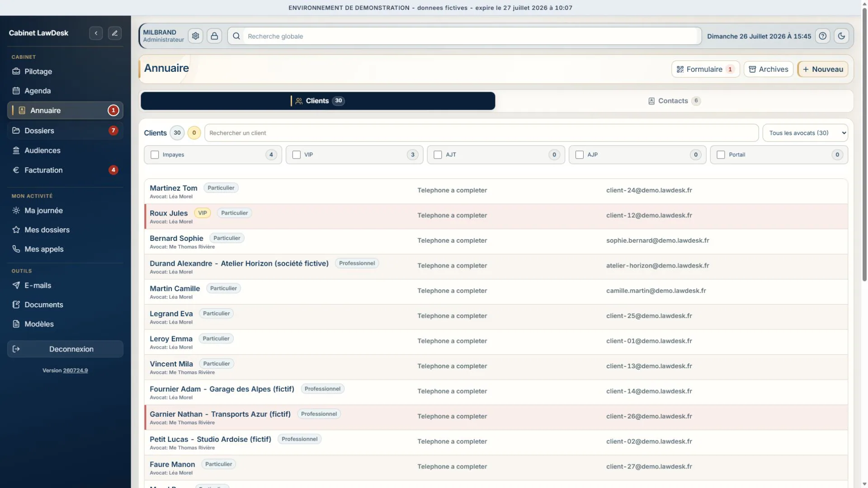This screenshot has height=488, width=868.
Task: Collapse the sidebar with the chevron button
Action: pos(96,33)
